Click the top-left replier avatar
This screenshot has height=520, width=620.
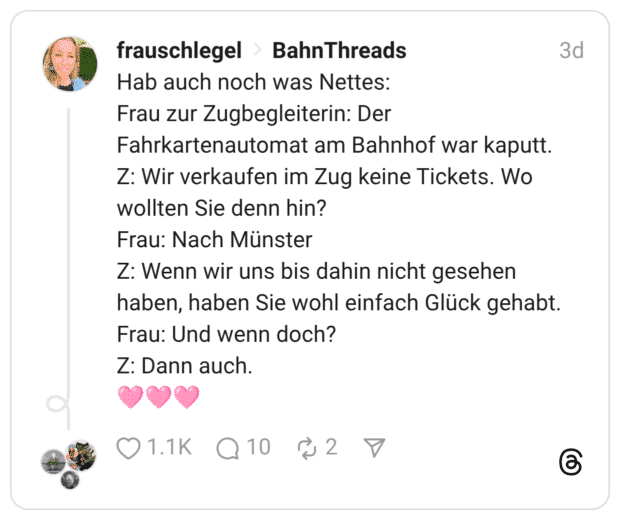(55, 461)
